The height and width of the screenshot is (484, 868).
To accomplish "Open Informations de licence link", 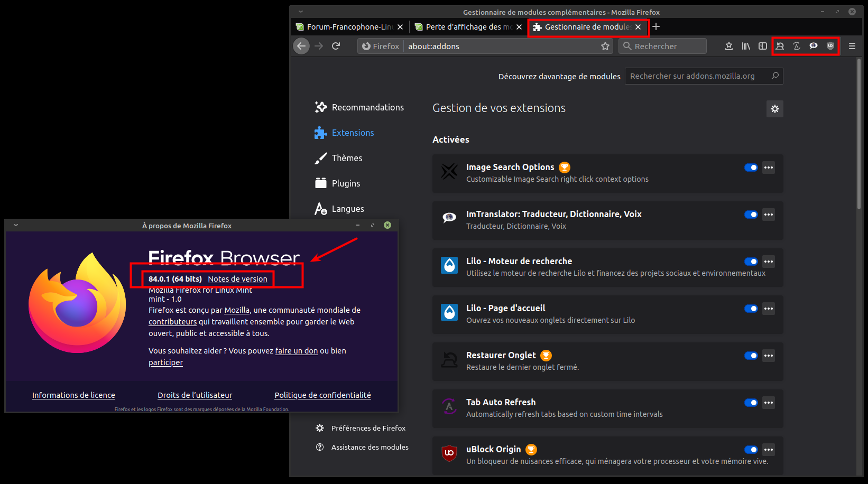I will click(73, 395).
